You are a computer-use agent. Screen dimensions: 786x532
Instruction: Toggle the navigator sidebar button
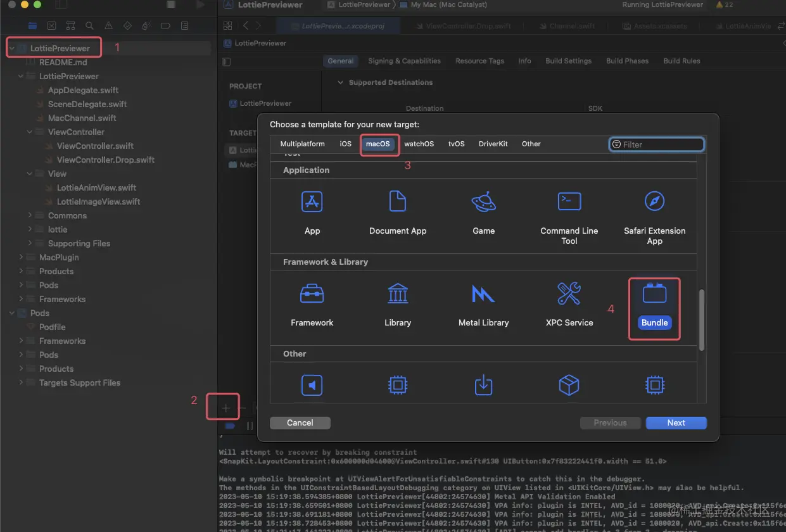point(61,4)
